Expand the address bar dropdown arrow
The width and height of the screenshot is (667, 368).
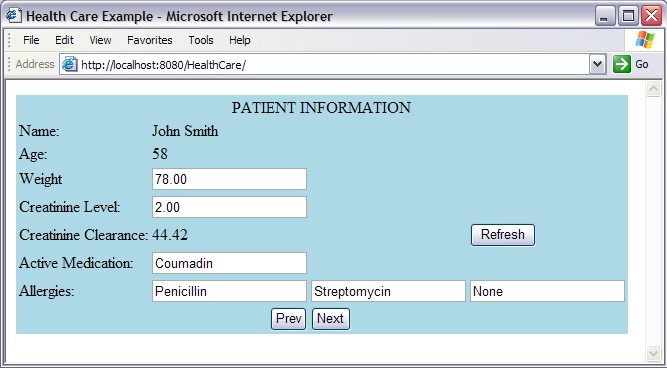click(x=598, y=65)
